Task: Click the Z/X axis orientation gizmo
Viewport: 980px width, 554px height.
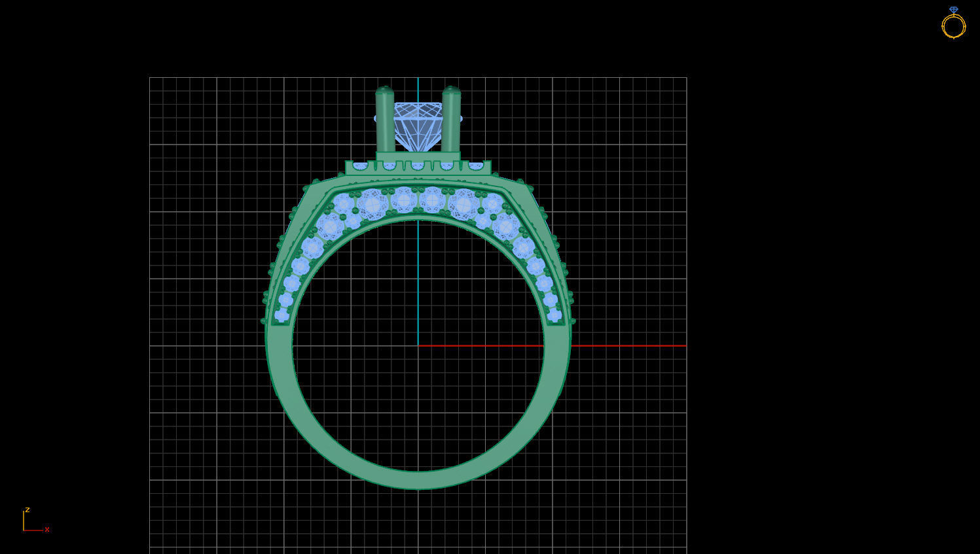Action: click(36, 521)
